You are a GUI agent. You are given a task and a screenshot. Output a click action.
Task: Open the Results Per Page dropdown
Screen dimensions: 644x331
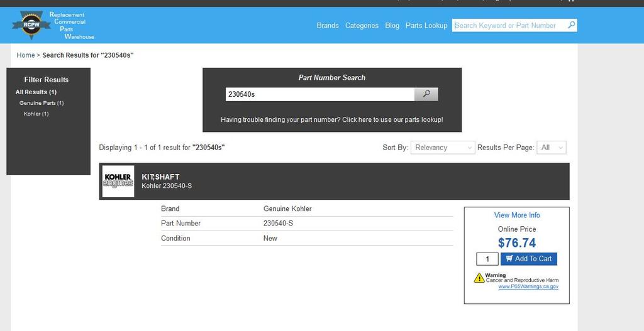552,148
